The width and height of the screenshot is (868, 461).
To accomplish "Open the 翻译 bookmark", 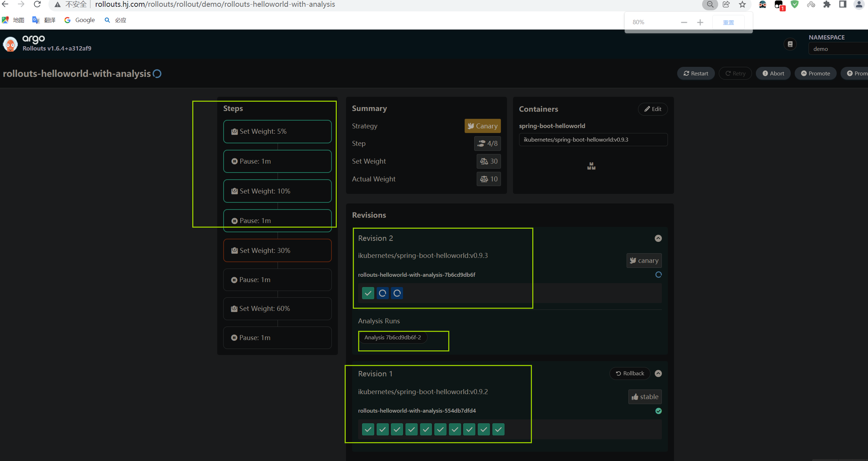I will click(44, 20).
